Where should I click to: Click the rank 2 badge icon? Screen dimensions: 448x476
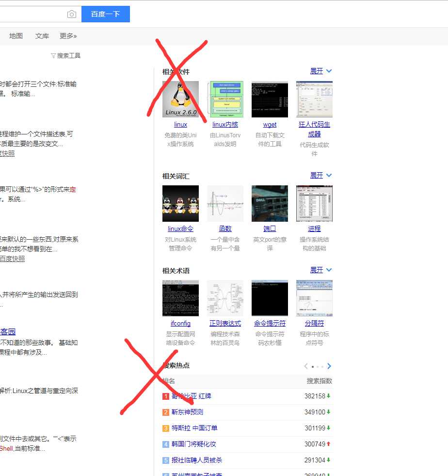(166, 412)
